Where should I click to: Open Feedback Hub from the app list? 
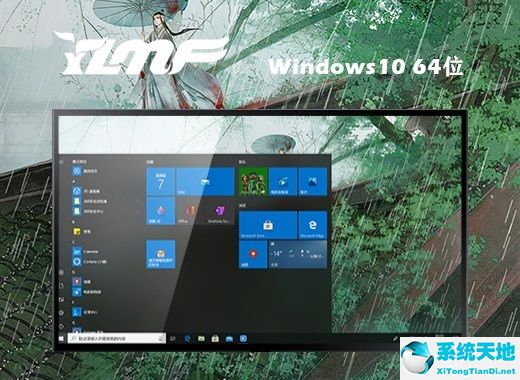pyautogui.click(x=85, y=312)
